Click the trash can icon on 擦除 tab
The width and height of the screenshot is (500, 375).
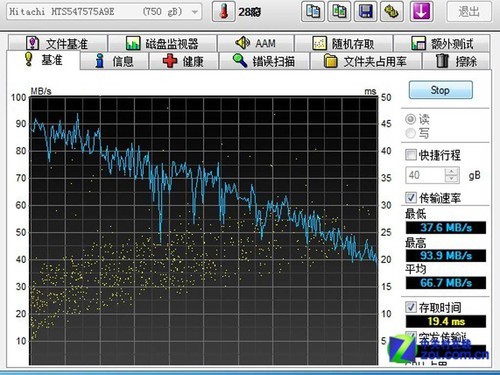[x=442, y=61]
